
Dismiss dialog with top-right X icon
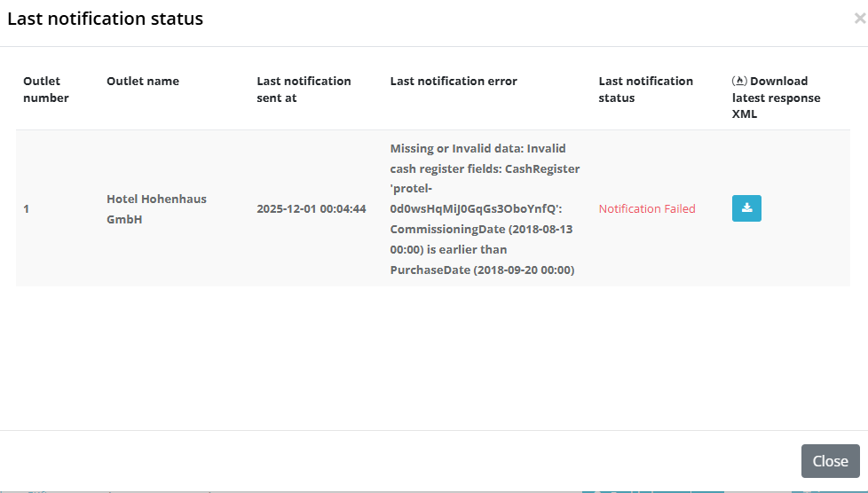858,19
